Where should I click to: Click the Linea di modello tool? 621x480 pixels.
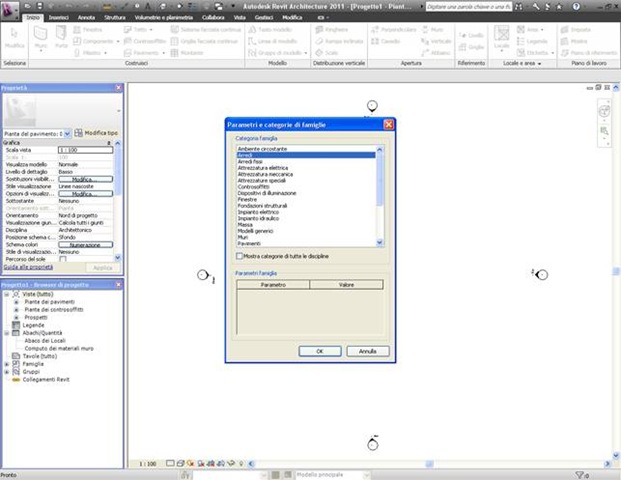click(x=272, y=41)
